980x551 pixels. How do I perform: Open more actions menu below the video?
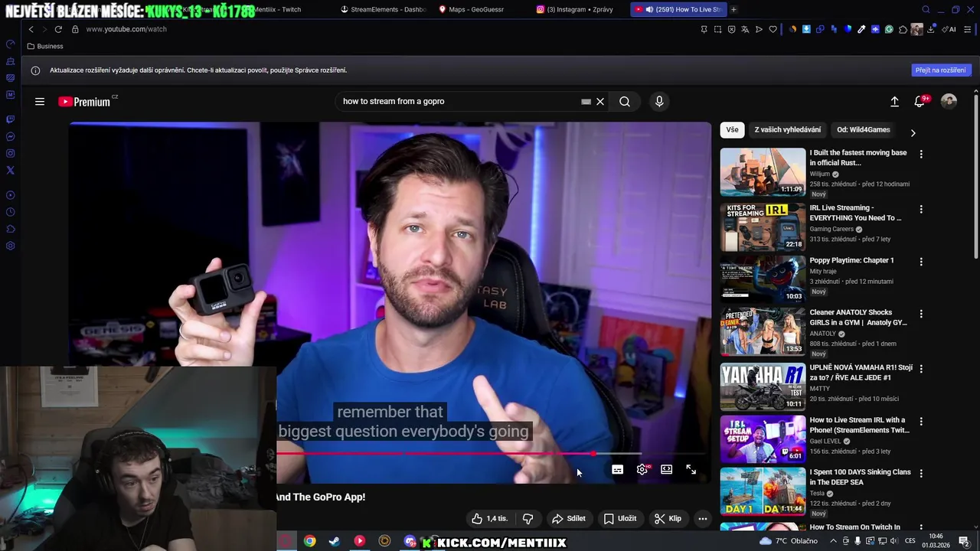coord(703,519)
